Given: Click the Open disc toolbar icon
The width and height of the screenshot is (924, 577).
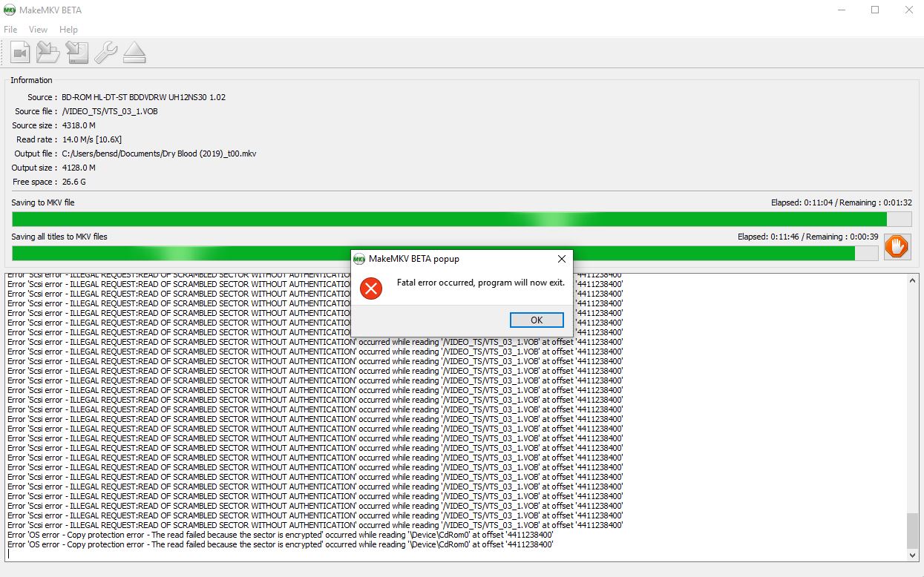Looking at the screenshot, I should click(x=48, y=53).
